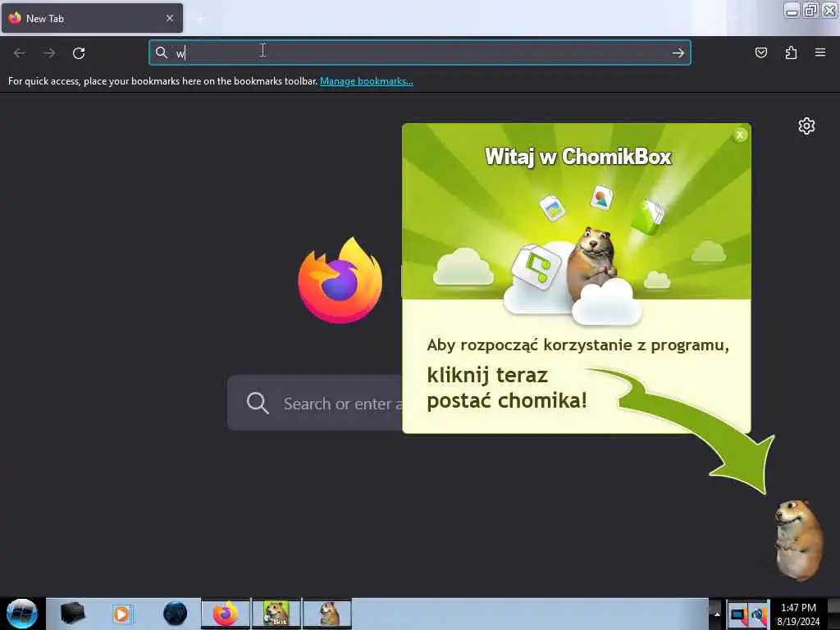Minimize the Firefox window
The image size is (840, 630).
point(792,10)
